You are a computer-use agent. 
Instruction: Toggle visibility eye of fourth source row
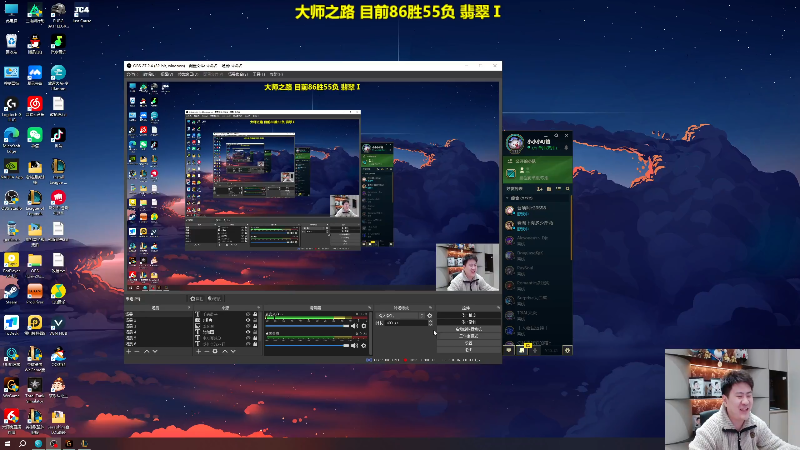248,332
